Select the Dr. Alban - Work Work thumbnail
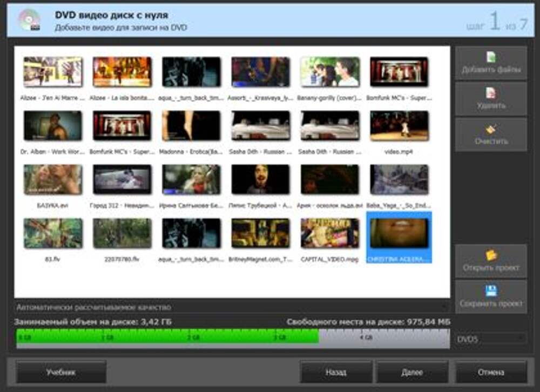The height and width of the screenshot is (392, 540). tap(53, 125)
